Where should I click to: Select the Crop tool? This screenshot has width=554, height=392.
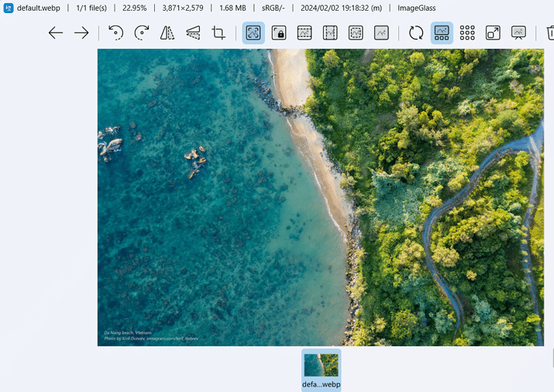[219, 33]
